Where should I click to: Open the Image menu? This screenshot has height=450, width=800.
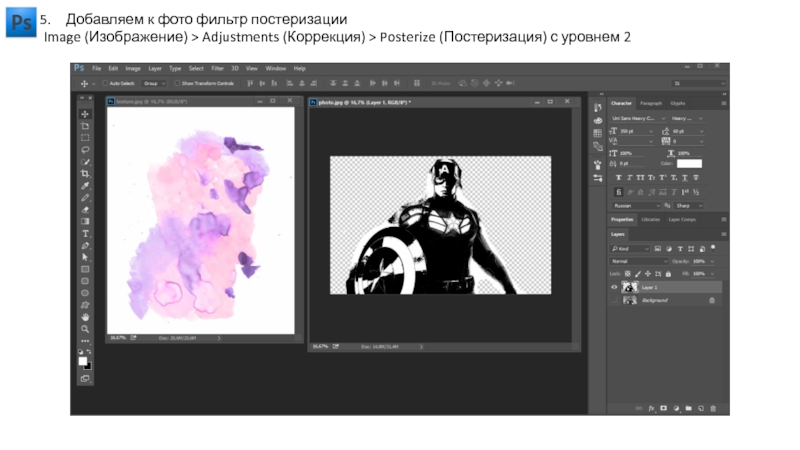[133, 68]
